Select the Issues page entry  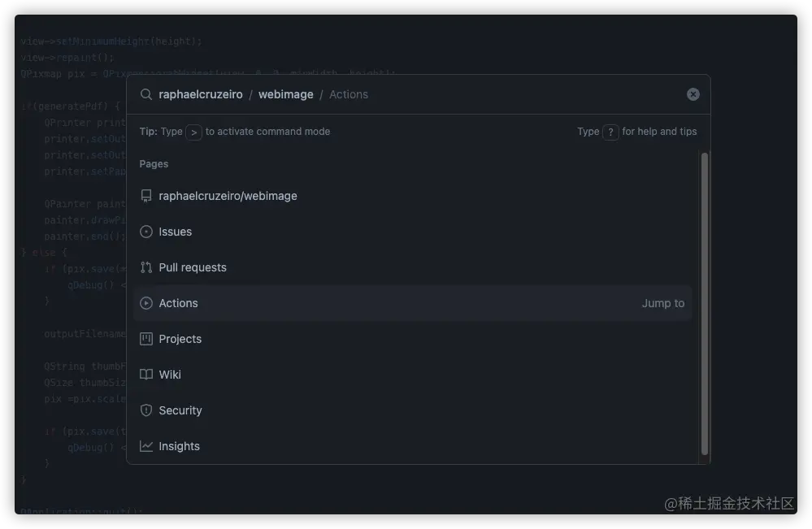point(413,232)
